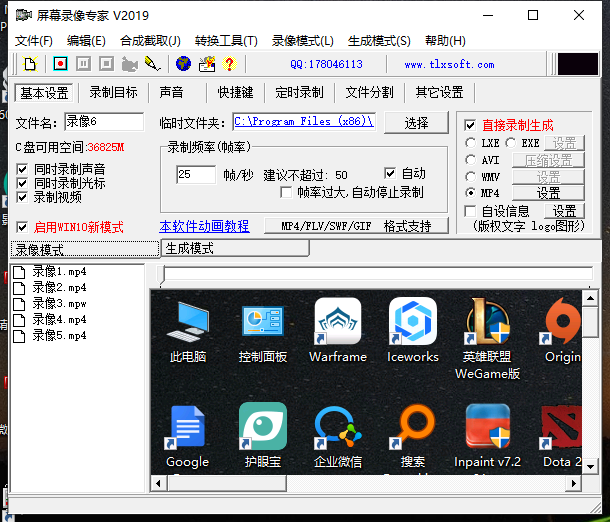Viewport: 610px width, 522px height.
Task: Click preview vertical scrollbar down arrow
Action: click(590, 466)
